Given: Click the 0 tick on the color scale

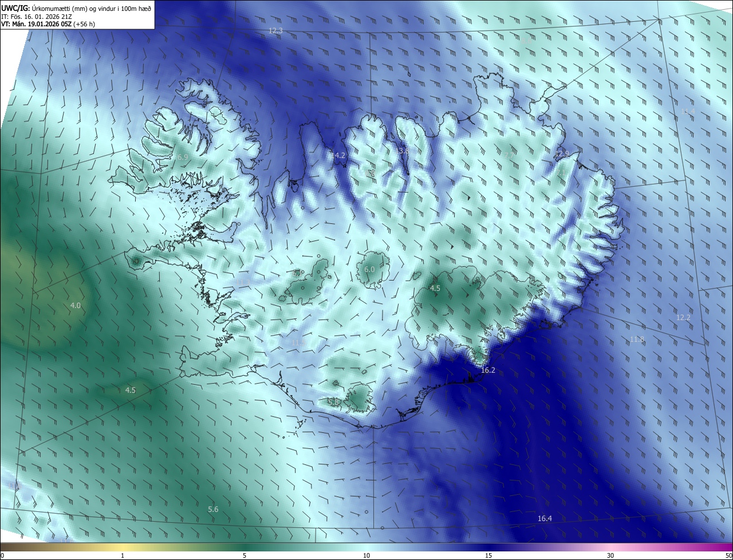Looking at the screenshot, I should [2, 555].
